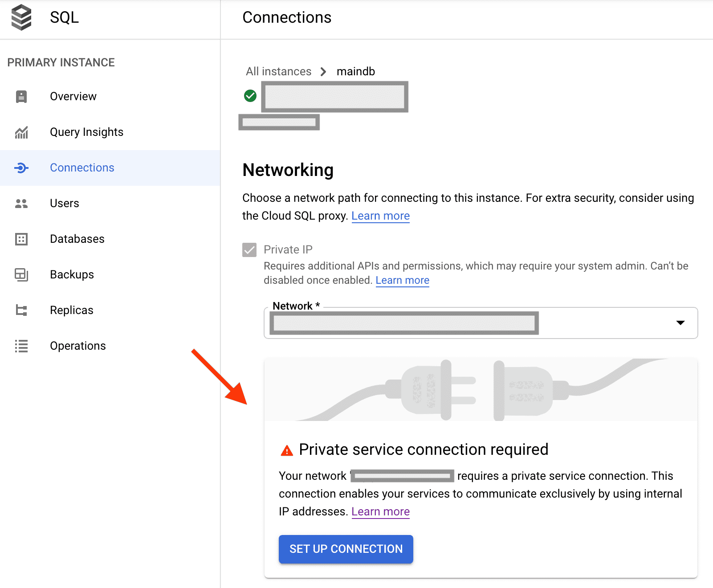The height and width of the screenshot is (588, 713).
Task: Select Operations in the sidebar
Action: tap(77, 346)
